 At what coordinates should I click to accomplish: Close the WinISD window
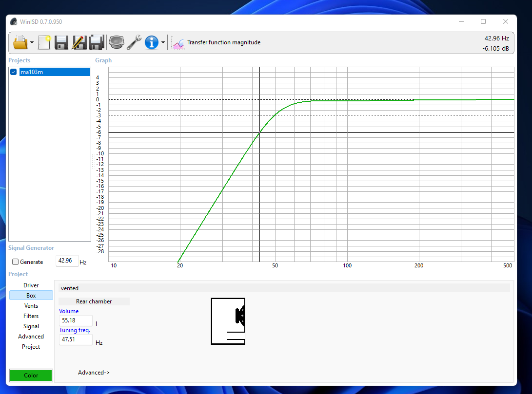pos(506,22)
